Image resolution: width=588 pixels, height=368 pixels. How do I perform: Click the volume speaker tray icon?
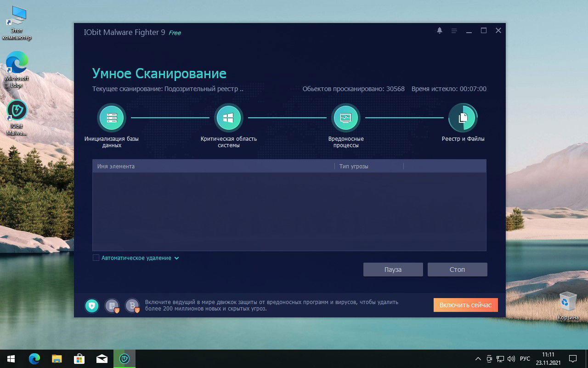tap(512, 359)
